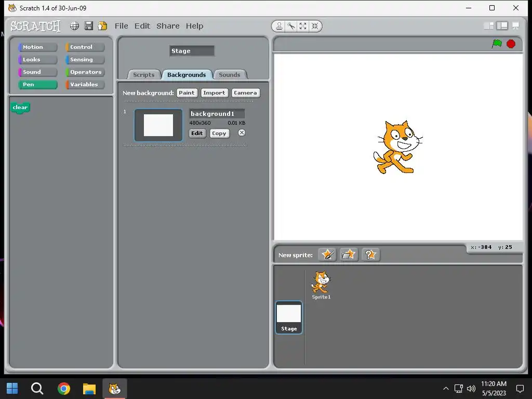Paint a new sprite
The height and width of the screenshot is (399, 532).
pyautogui.click(x=327, y=255)
